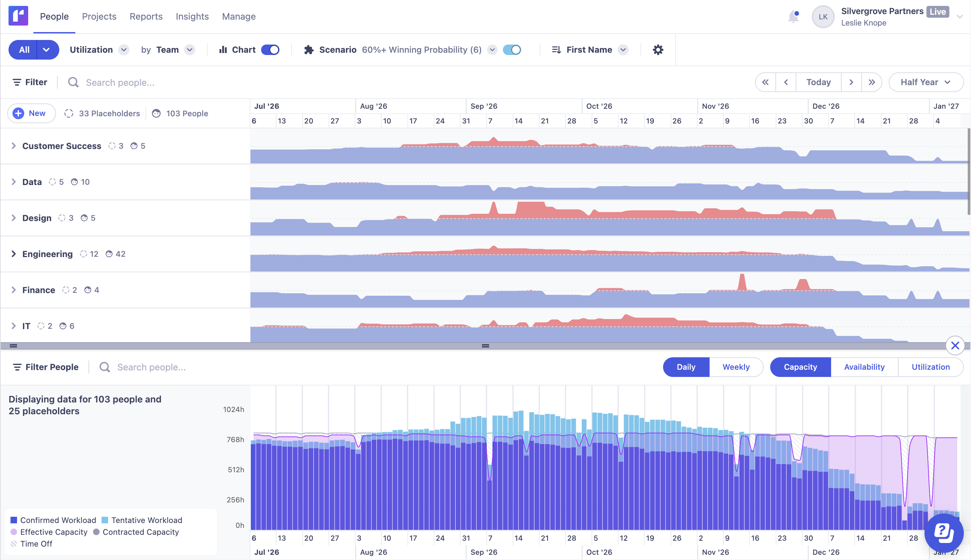
Task: Click the center panel resize handle
Action: [x=485, y=346]
